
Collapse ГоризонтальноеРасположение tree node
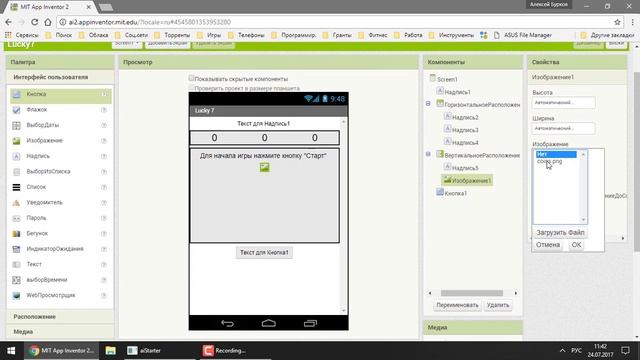point(428,104)
